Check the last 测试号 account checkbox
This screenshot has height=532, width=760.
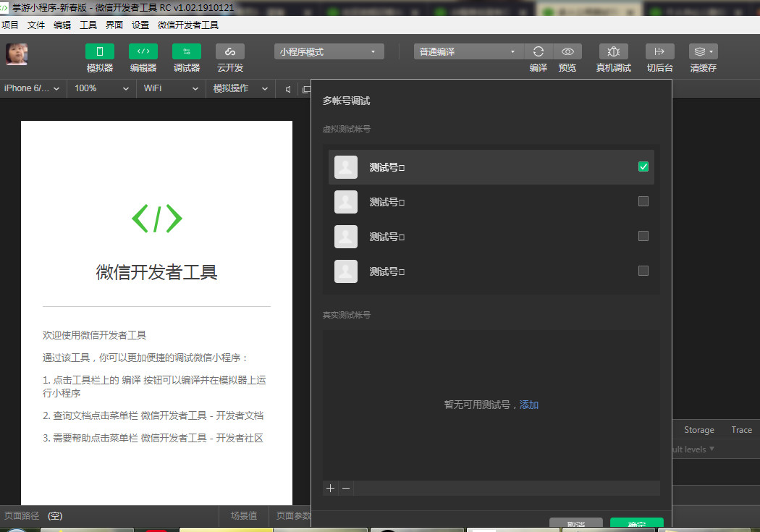point(643,271)
